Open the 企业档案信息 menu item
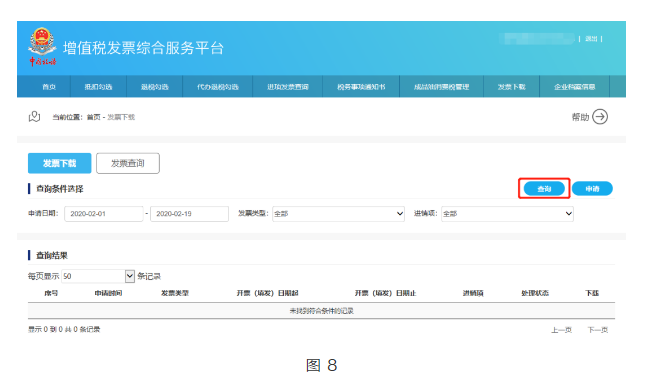The width and height of the screenshot is (651, 388). [575, 87]
